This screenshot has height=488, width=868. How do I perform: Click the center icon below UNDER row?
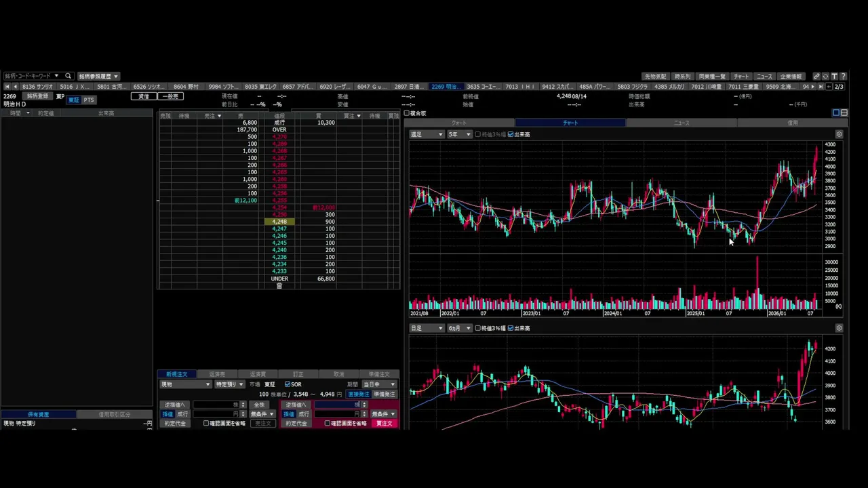pyautogui.click(x=279, y=286)
